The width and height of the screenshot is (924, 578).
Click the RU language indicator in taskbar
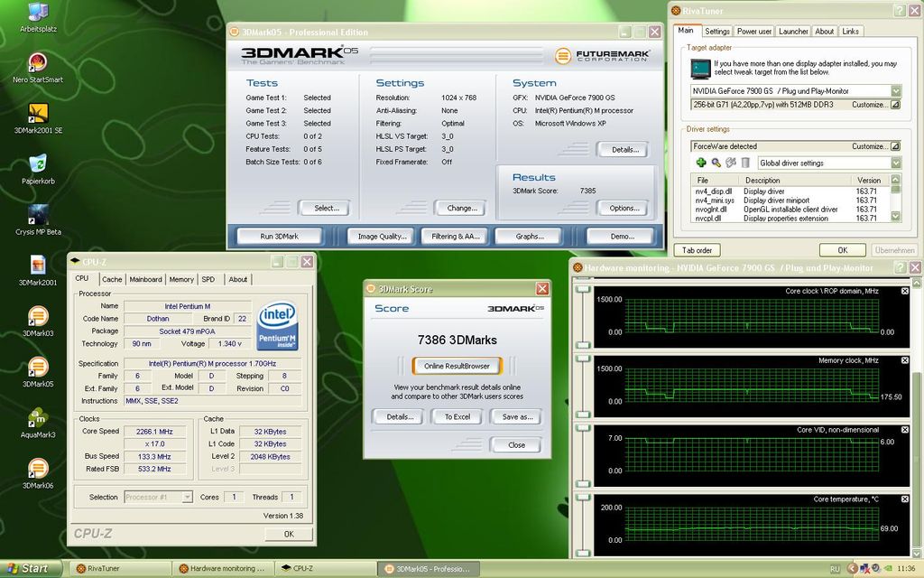835,569
